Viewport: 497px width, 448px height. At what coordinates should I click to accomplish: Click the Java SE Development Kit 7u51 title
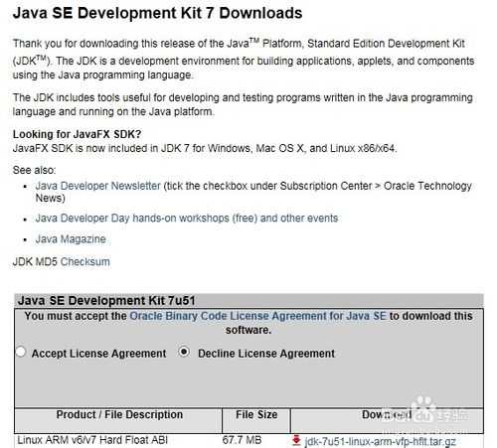pyautogui.click(x=106, y=300)
